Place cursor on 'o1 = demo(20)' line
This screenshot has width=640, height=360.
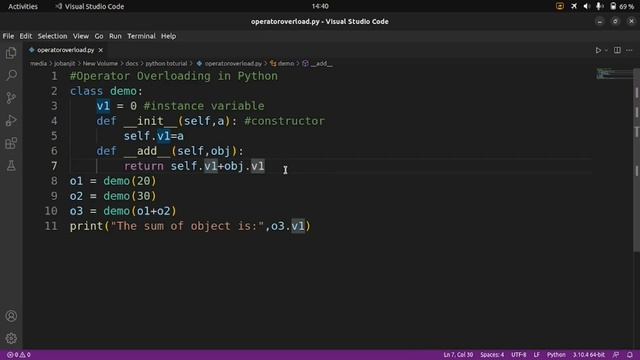pos(113,181)
